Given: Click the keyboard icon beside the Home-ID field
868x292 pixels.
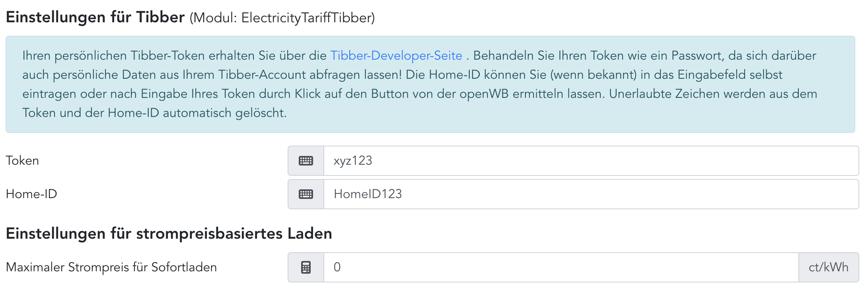Looking at the screenshot, I should pos(306,194).
